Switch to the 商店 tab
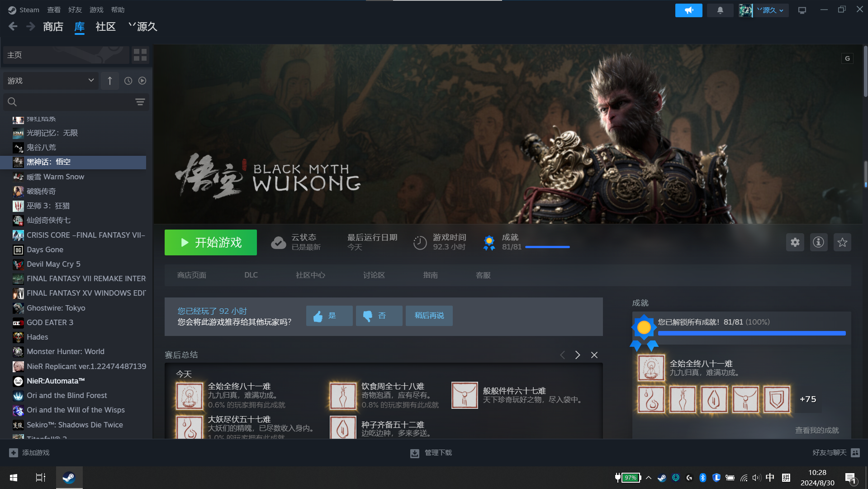 pos(53,27)
